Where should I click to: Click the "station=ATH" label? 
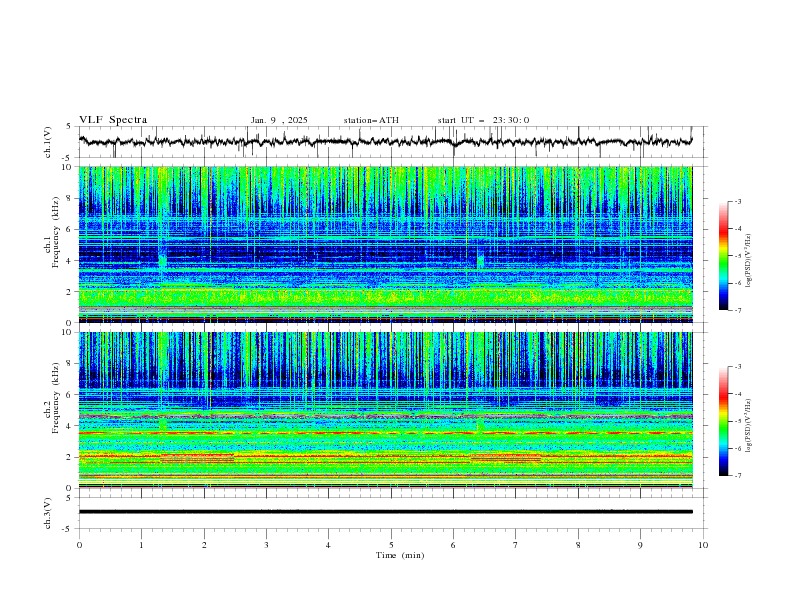(371, 120)
